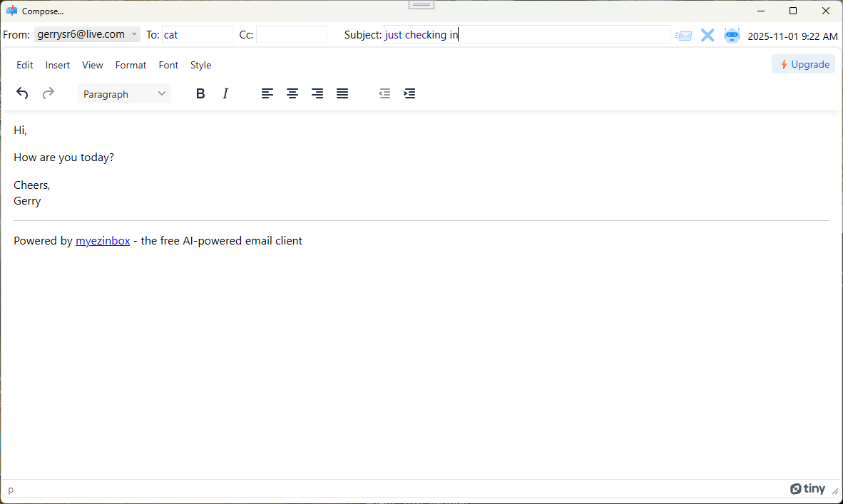Click inside the Cc field
Screen dimensions: 843x504
(292, 34)
